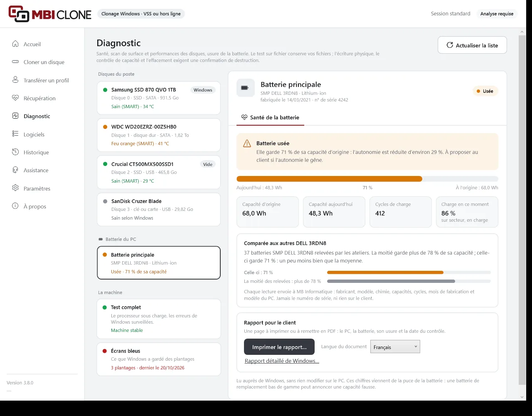Screen dimensions: 532x416
Task: View the Historique clock icon
Action: (x=15, y=152)
